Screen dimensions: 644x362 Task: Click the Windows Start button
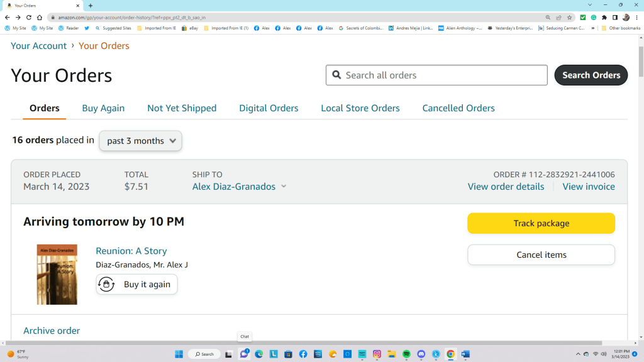178,354
